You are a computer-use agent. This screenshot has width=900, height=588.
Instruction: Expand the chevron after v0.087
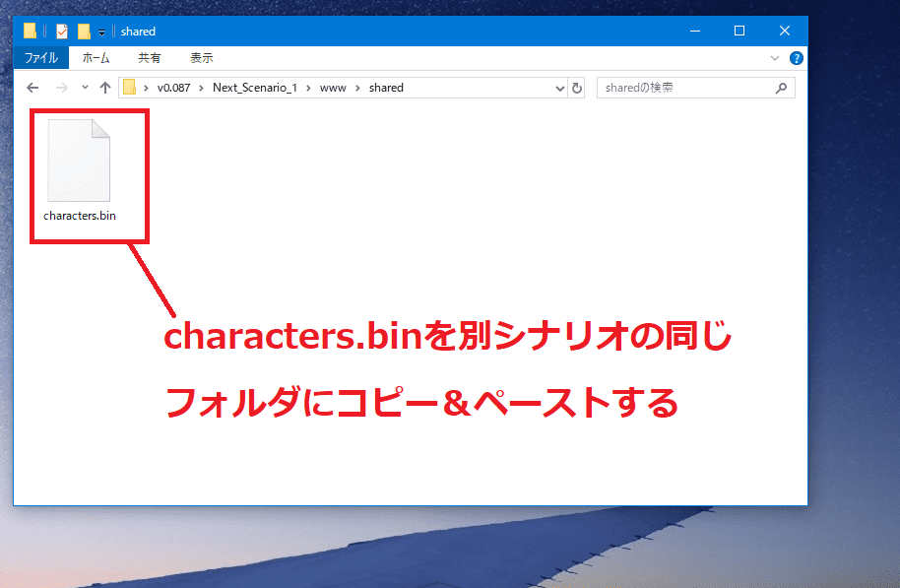(x=201, y=88)
